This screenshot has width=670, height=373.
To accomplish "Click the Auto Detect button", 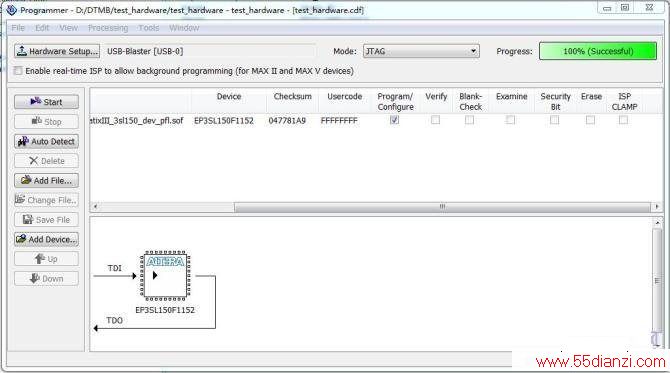I will [x=46, y=141].
